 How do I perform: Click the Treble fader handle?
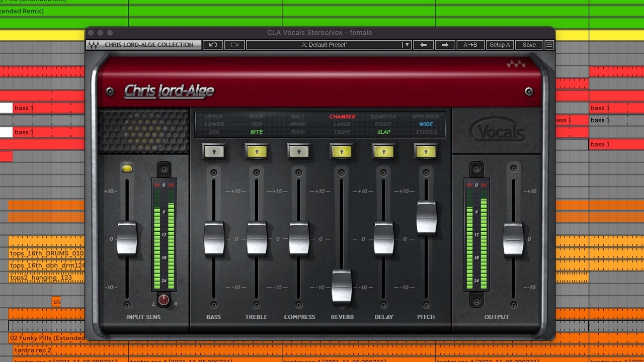click(x=257, y=238)
